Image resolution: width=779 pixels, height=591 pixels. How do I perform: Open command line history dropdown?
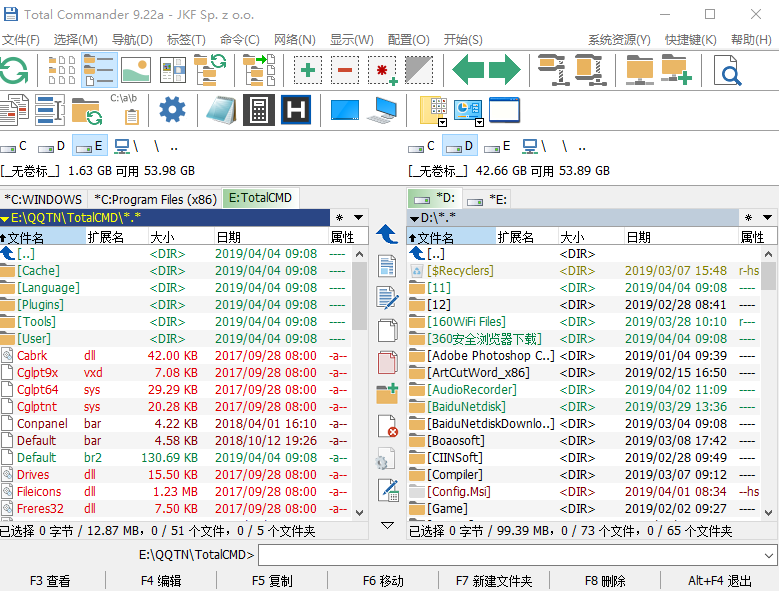[769, 555]
